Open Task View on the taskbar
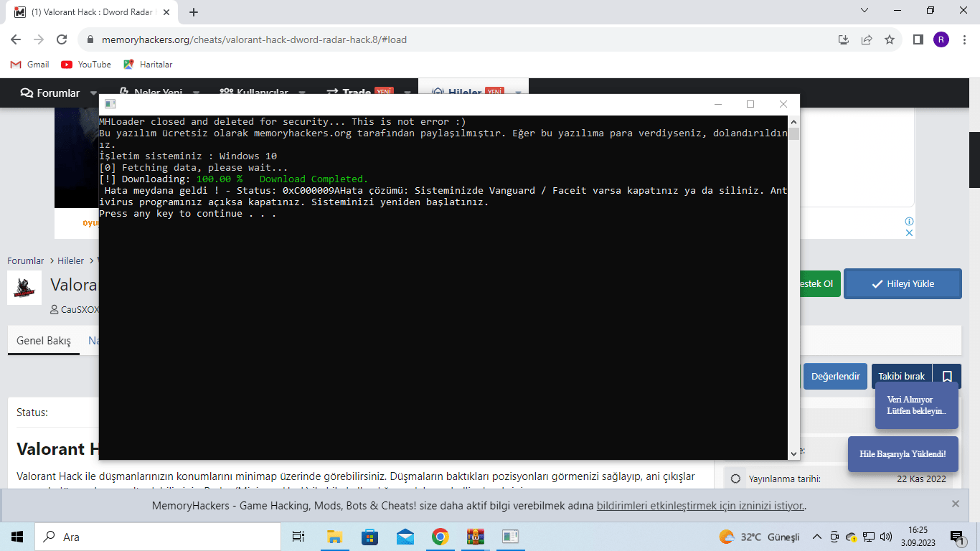This screenshot has width=980, height=551. 298,537
